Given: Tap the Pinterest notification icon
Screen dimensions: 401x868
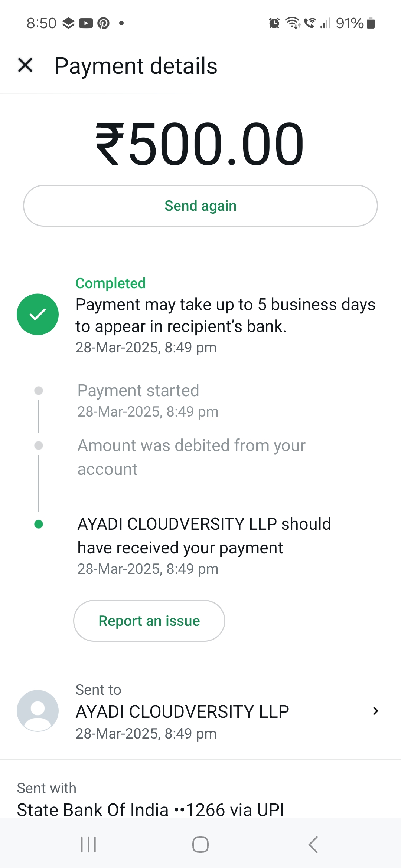Looking at the screenshot, I should point(103,23).
